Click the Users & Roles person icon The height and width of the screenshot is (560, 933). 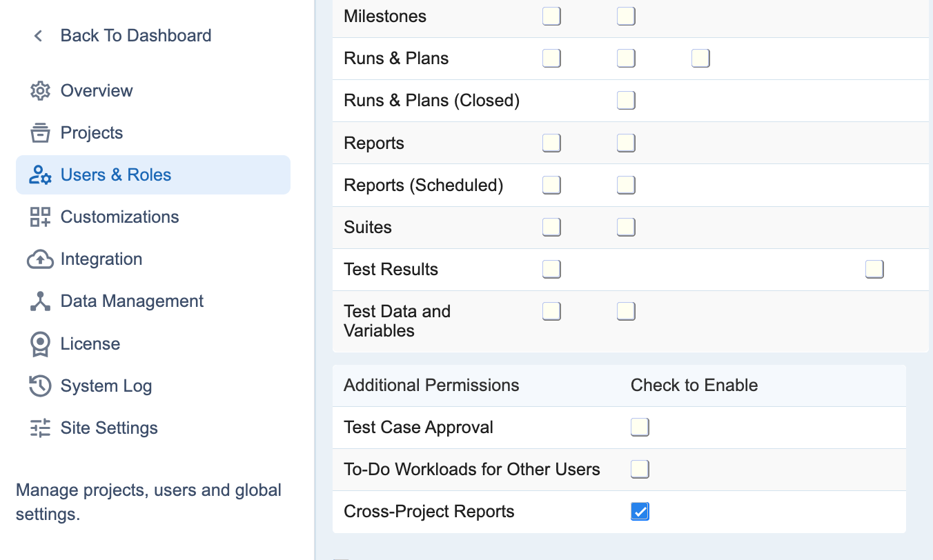[40, 175]
